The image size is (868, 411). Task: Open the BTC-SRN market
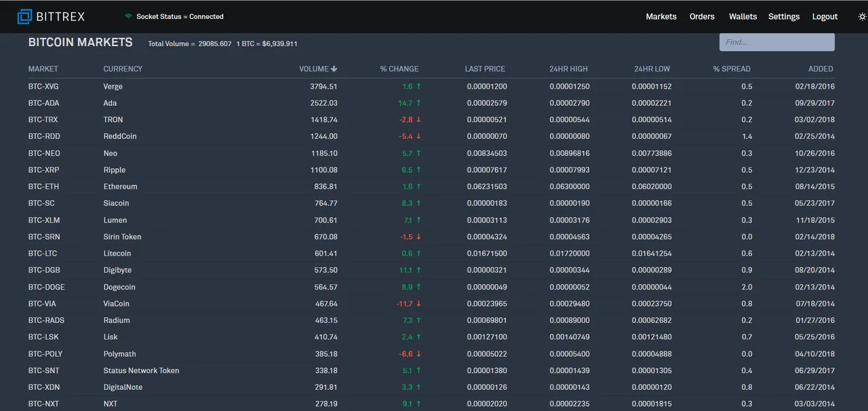click(44, 237)
